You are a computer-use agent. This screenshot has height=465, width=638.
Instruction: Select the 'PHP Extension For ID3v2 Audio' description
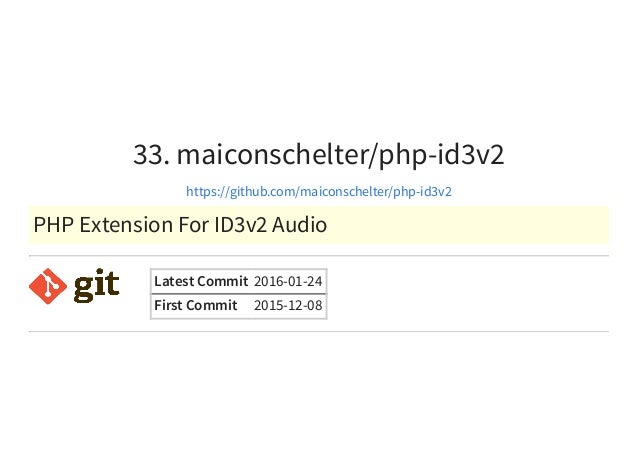tap(180, 225)
